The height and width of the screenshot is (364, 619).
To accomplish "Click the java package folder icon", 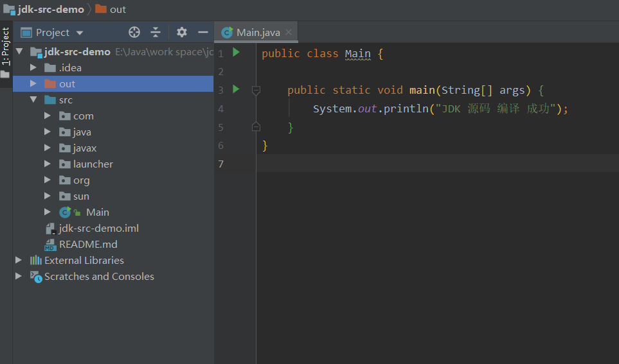I will point(65,132).
